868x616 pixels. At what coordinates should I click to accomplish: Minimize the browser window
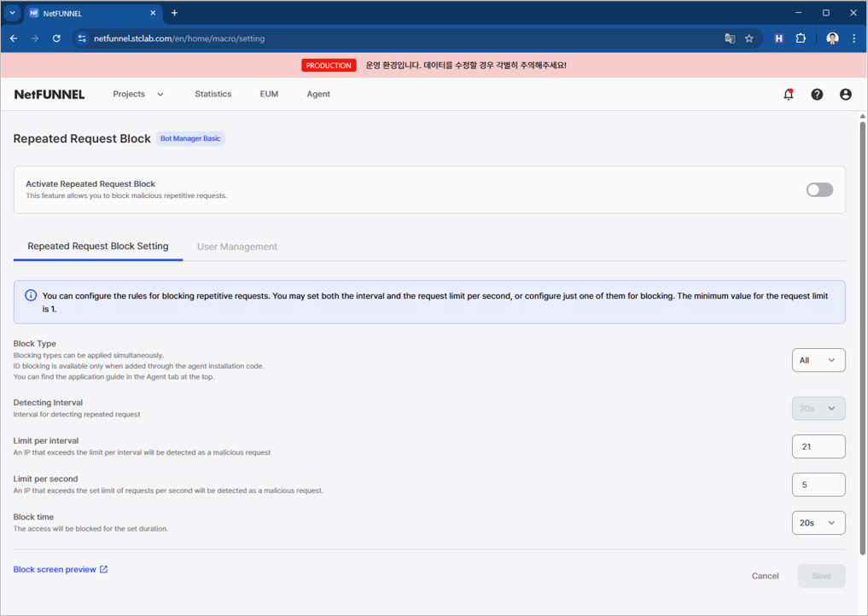pyautogui.click(x=798, y=13)
